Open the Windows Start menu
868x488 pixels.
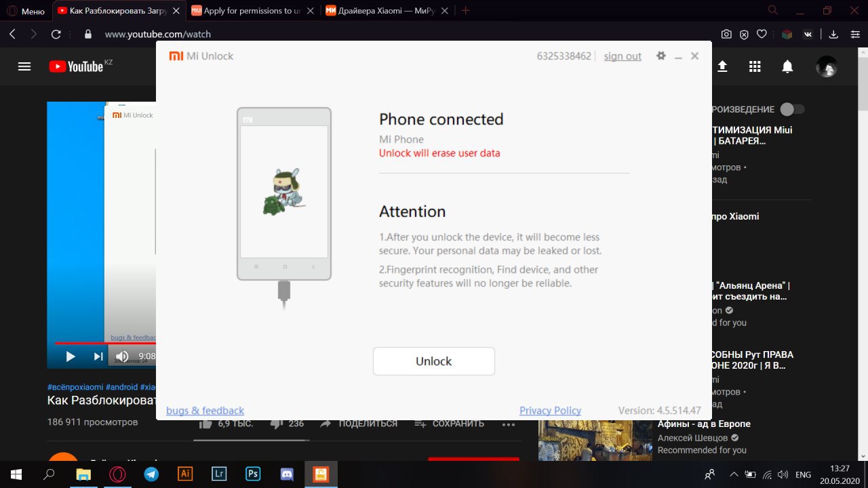[15, 474]
